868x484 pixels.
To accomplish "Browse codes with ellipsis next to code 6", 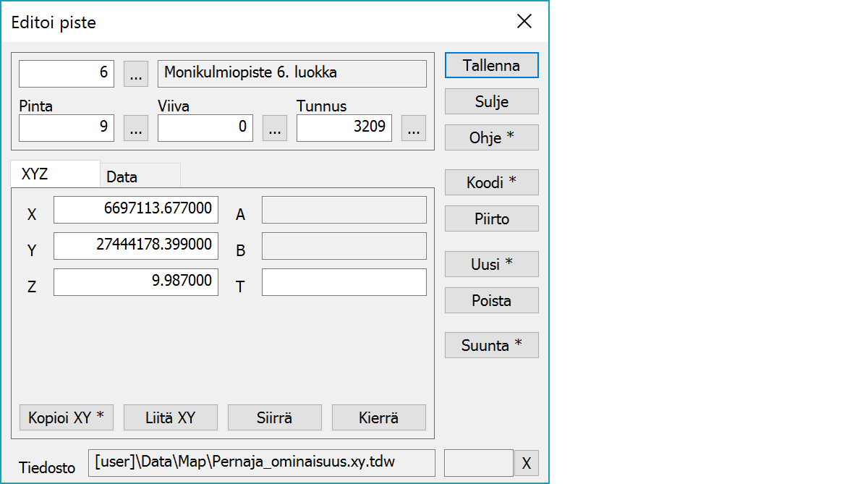I will coord(136,73).
